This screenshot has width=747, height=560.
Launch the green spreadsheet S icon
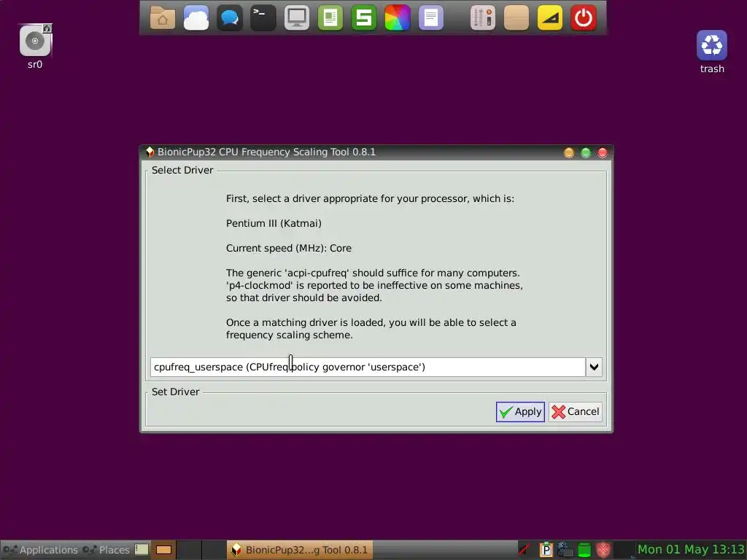(363, 18)
